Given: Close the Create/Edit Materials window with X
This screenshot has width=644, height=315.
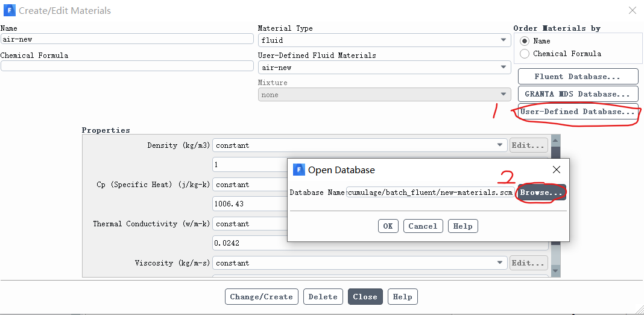Looking at the screenshot, I should tap(632, 10).
